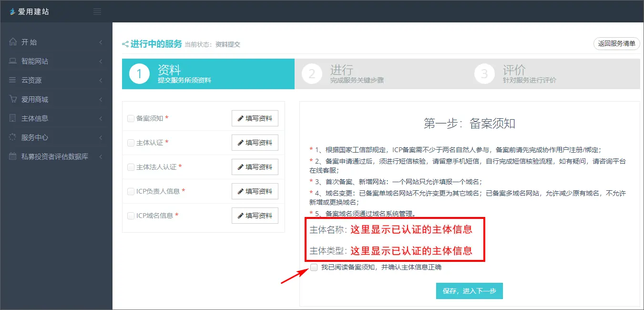Click the home icon beside 开始
The width and height of the screenshot is (644, 310).
[13, 42]
